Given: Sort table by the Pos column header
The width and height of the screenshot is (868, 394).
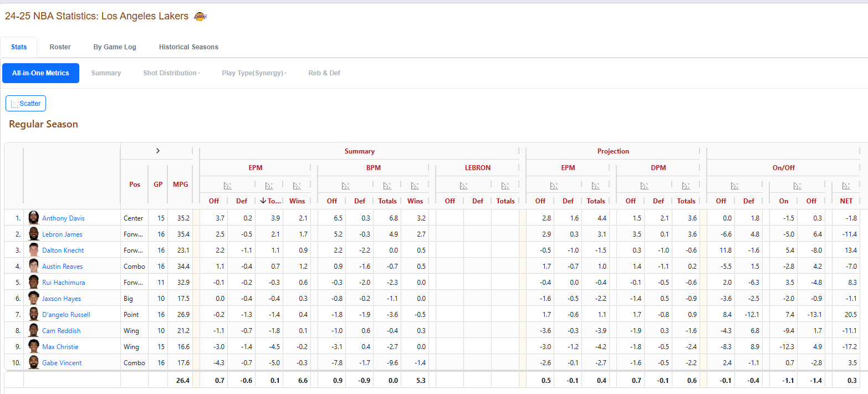Looking at the screenshot, I should (x=135, y=185).
